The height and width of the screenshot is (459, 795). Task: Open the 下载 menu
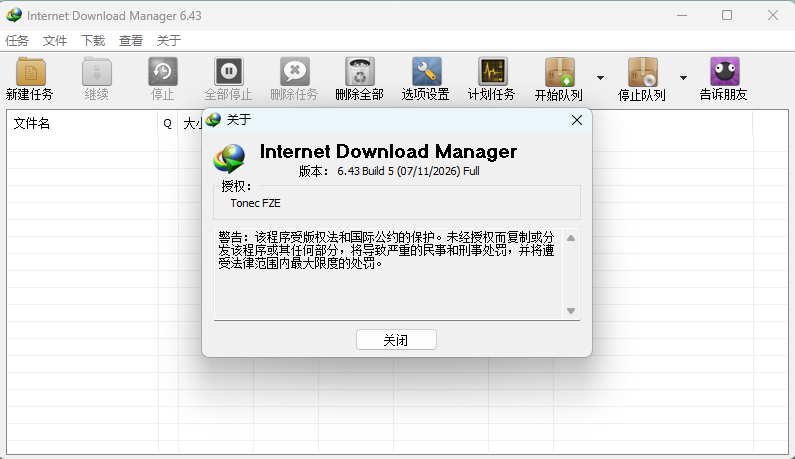click(x=93, y=41)
